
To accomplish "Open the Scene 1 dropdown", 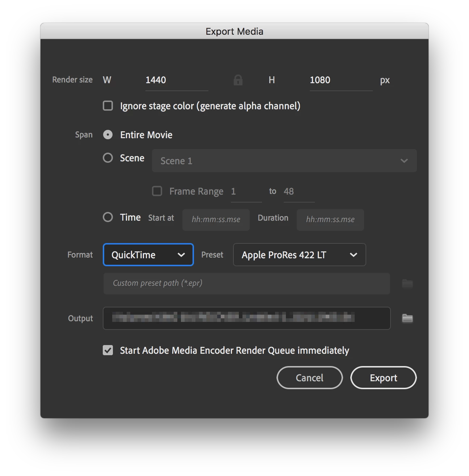I will pyautogui.click(x=284, y=161).
